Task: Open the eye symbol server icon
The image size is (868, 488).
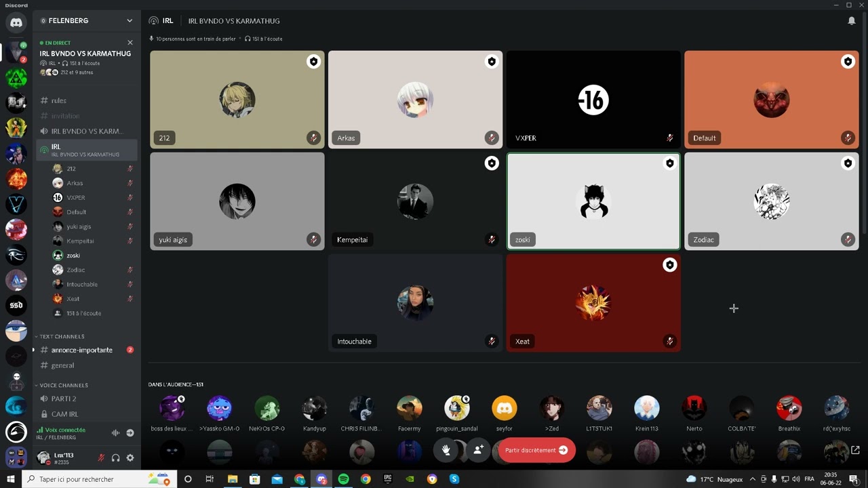Action: coord(16,254)
